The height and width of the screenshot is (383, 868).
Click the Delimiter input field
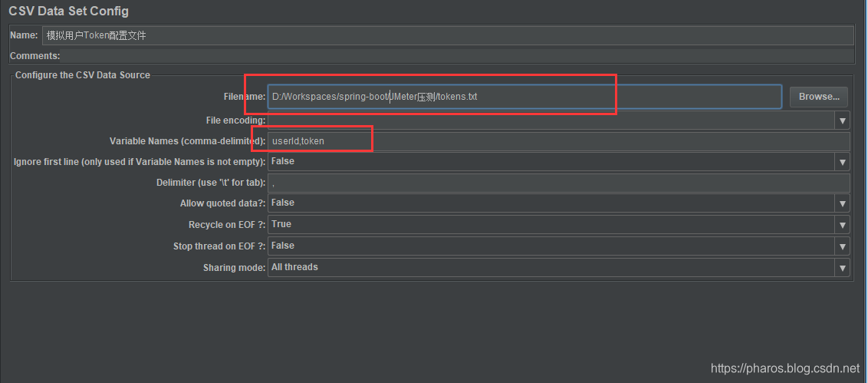[558, 183]
